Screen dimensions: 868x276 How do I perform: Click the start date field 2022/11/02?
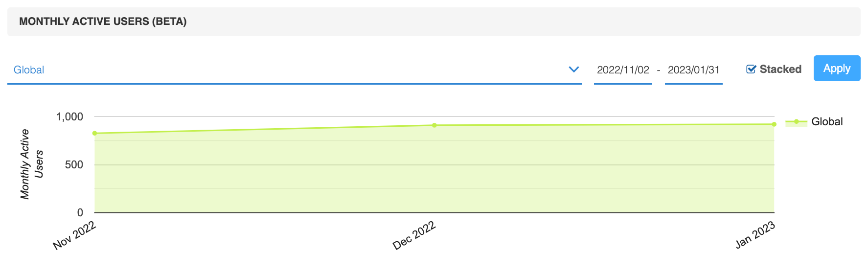coord(623,70)
